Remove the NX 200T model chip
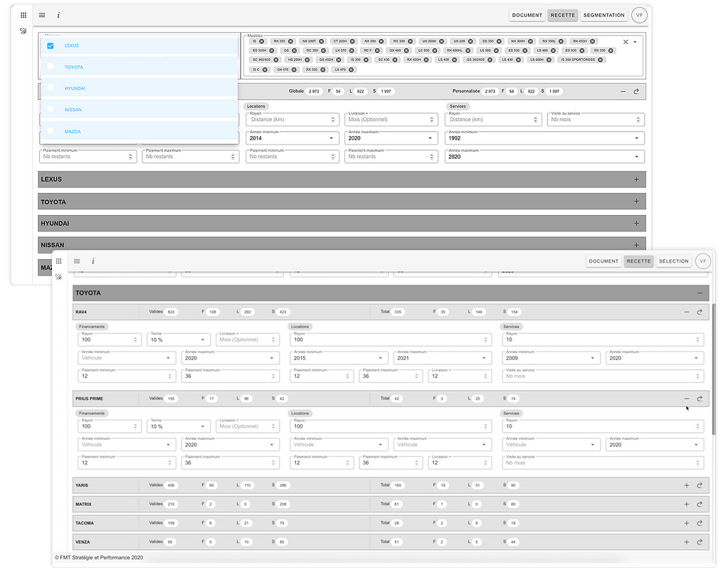Screen dimensions: 728x568 (322, 41)
